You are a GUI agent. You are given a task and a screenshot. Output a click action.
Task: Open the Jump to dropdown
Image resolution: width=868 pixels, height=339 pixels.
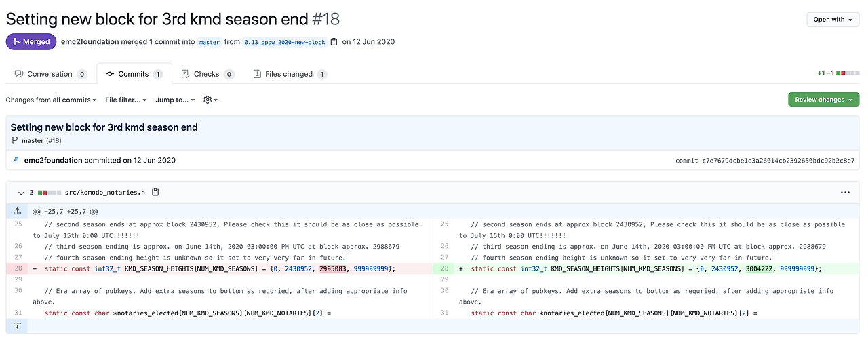coord(175,100)
